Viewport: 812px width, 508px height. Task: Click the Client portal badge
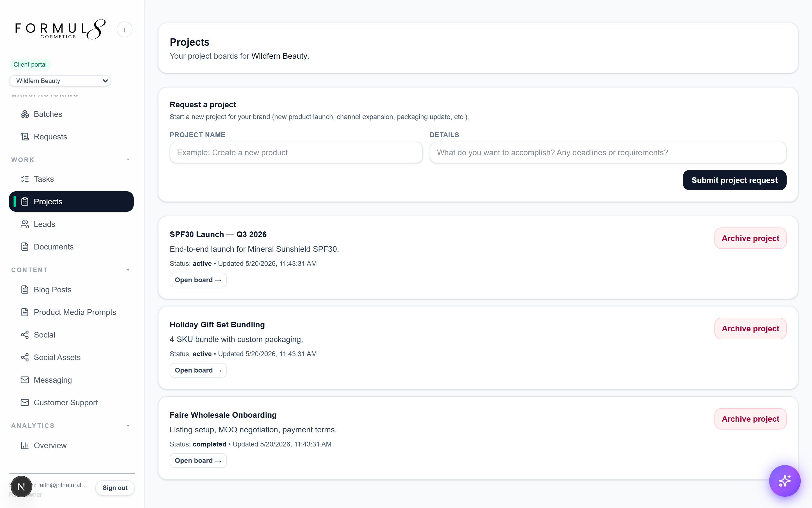coord(30,65)
